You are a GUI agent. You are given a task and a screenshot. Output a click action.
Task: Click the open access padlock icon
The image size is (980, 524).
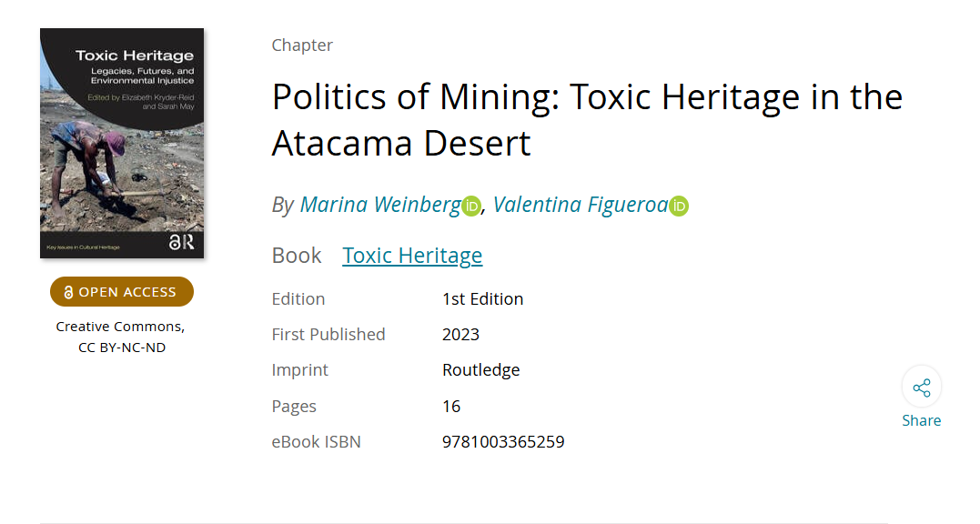pos(68,293)
